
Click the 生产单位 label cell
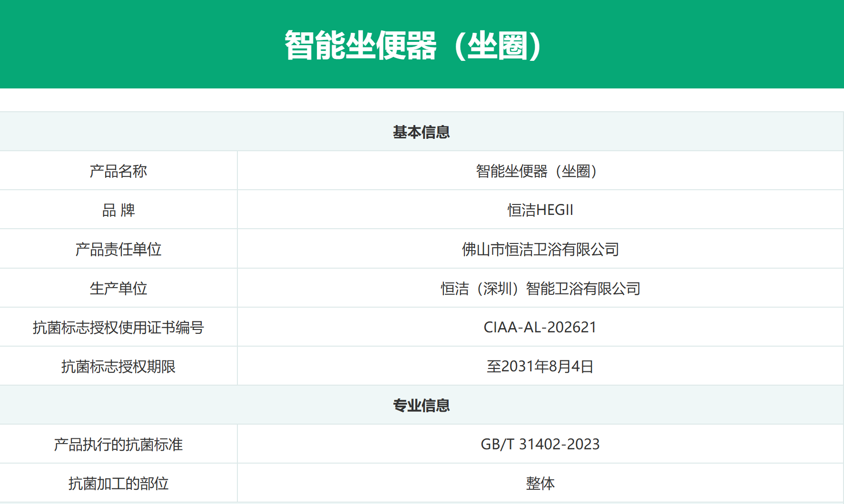tap(118, 288)
